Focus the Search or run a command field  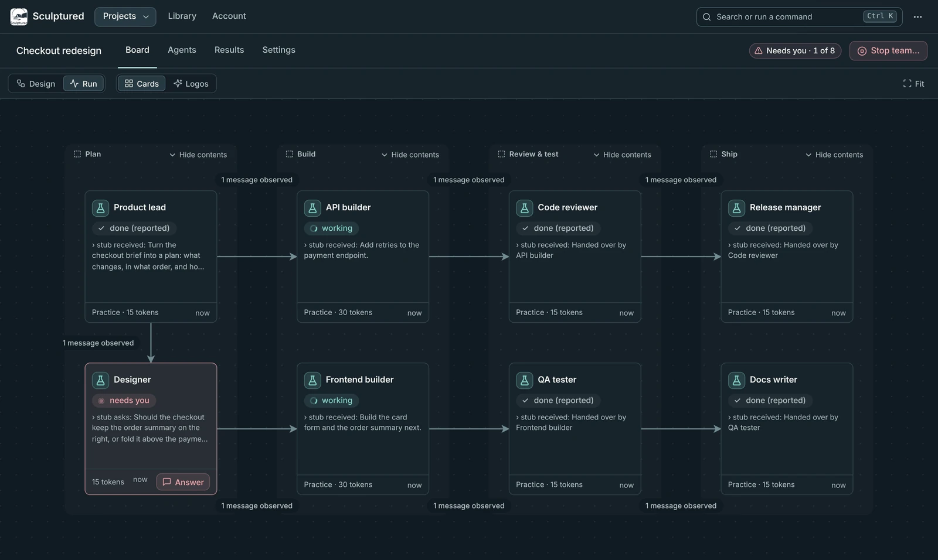tap(799, 17)
